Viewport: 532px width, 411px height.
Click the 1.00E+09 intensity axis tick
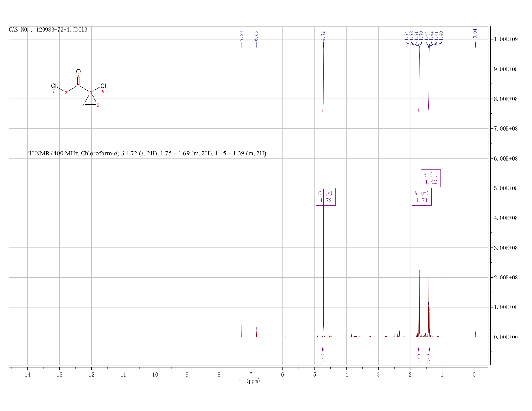coord(506,39)
